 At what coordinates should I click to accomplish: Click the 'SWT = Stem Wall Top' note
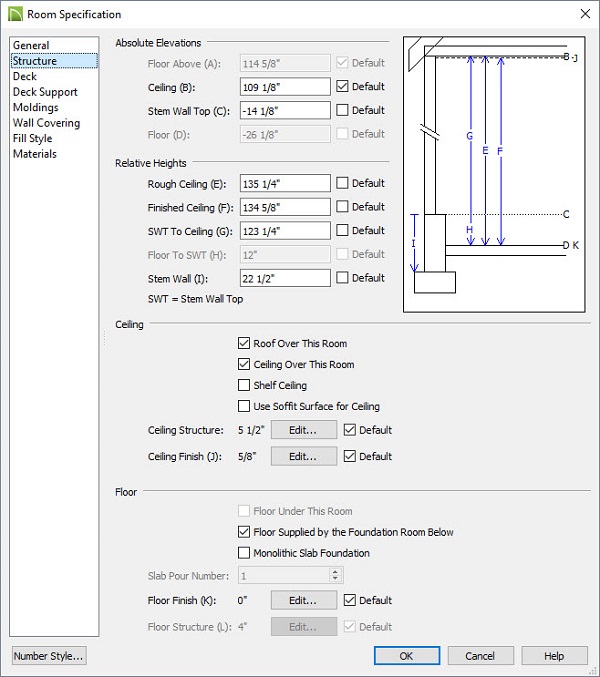coord(195,299)
